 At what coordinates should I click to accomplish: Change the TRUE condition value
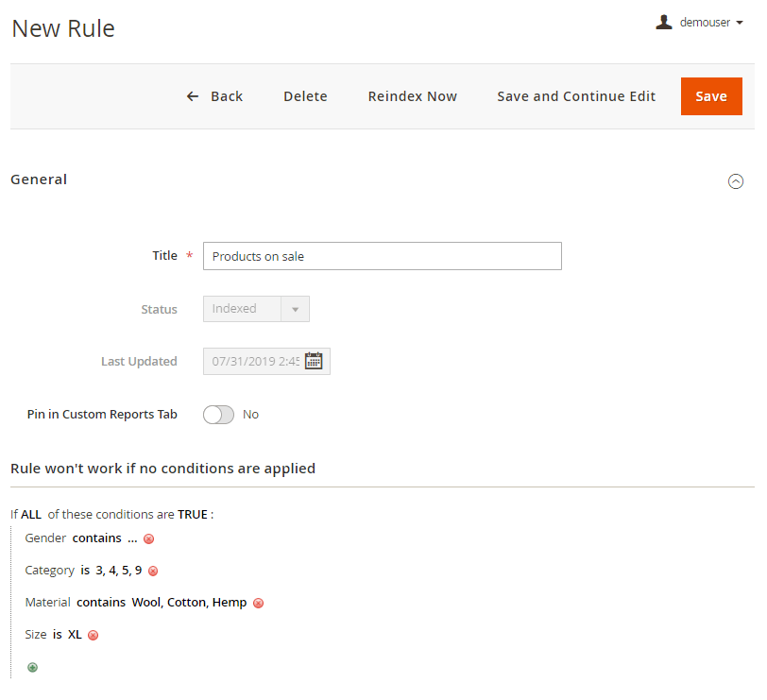coord(193,515)
